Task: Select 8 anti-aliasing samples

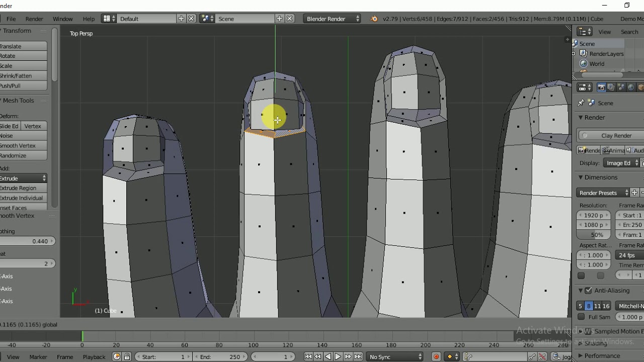Action: [589, 306]
